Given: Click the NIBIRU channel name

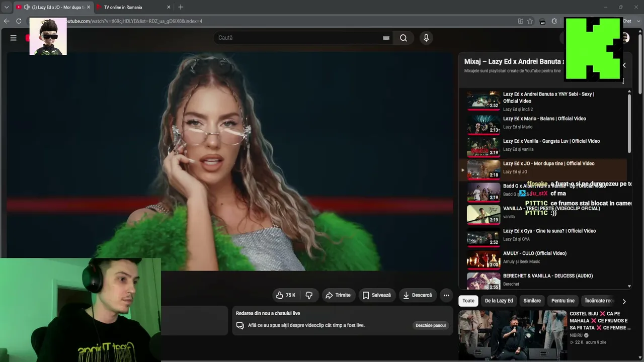Looking at the screenshot, I should [x=576, y=335].
